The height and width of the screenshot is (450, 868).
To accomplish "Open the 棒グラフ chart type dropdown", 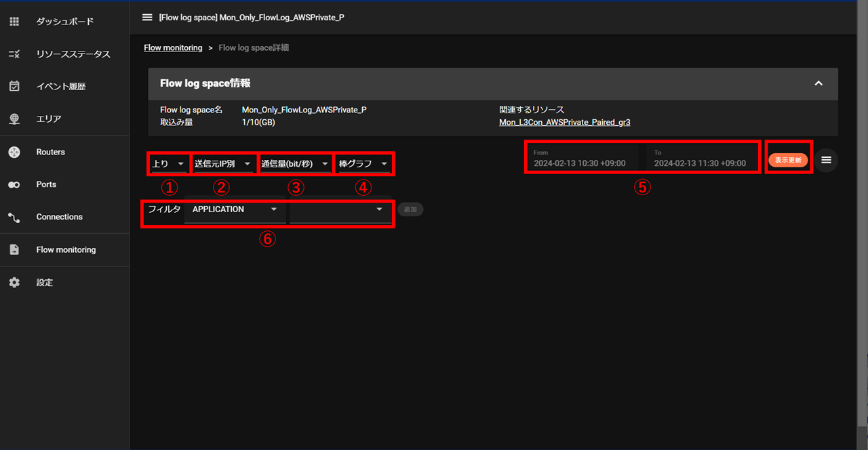I will [364, 164].
